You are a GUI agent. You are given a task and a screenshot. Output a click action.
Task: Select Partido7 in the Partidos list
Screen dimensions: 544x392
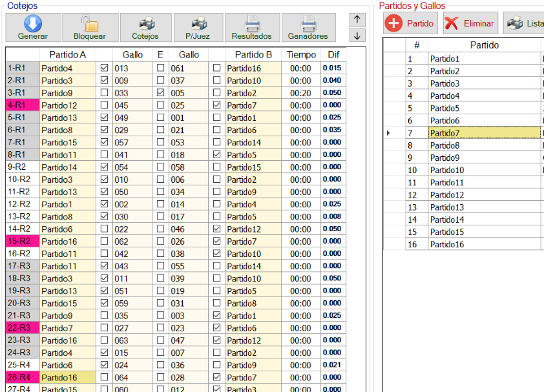pos(485,133)
